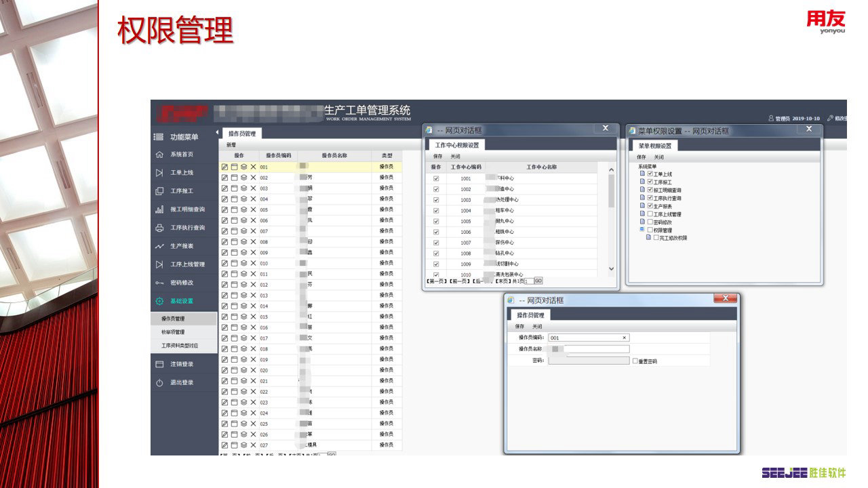Click the 工序执行查询 printer icon

click(x=159, y=228)
